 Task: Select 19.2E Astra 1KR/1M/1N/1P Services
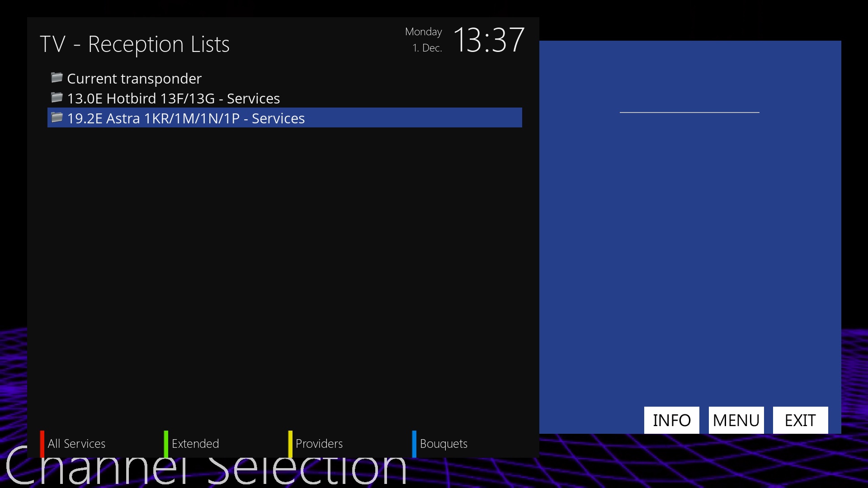[x=186, y=118]
